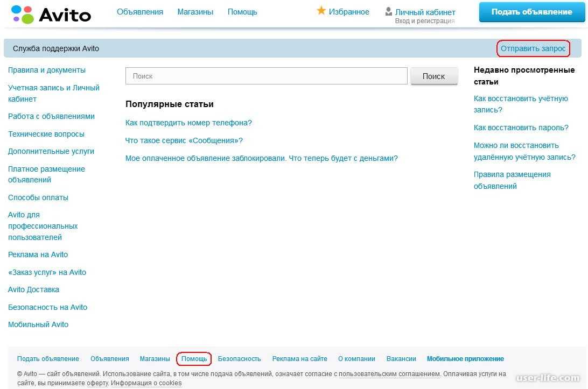Screen dimensions: 588x389
Task: Click footer Объявления link
Action: (x=109, y=359)
